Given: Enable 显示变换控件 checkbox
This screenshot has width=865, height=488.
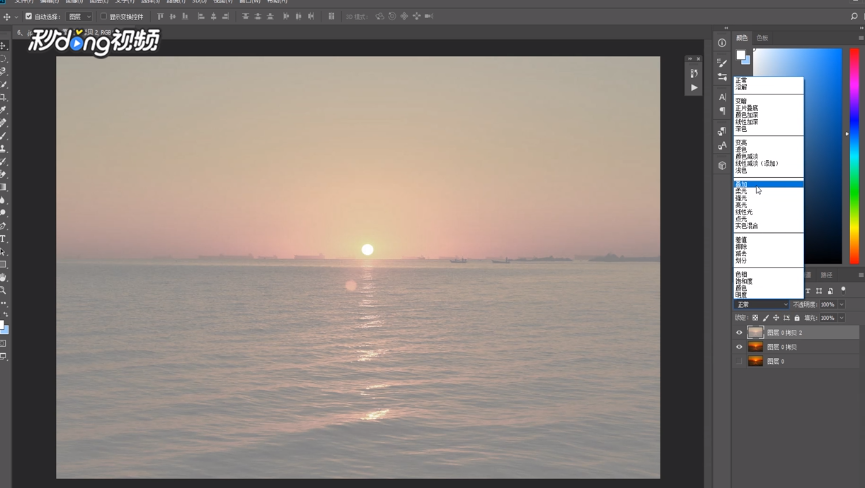Looking at the screenshot, I should point(104,17).
